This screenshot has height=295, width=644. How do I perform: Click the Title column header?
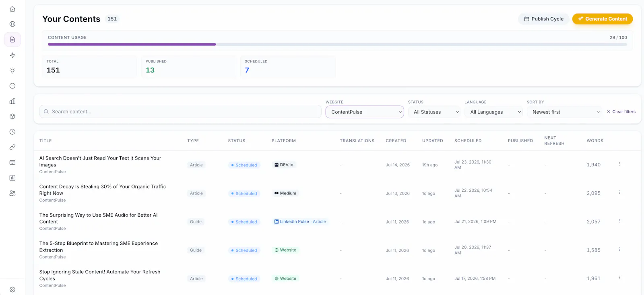(45, 141)
